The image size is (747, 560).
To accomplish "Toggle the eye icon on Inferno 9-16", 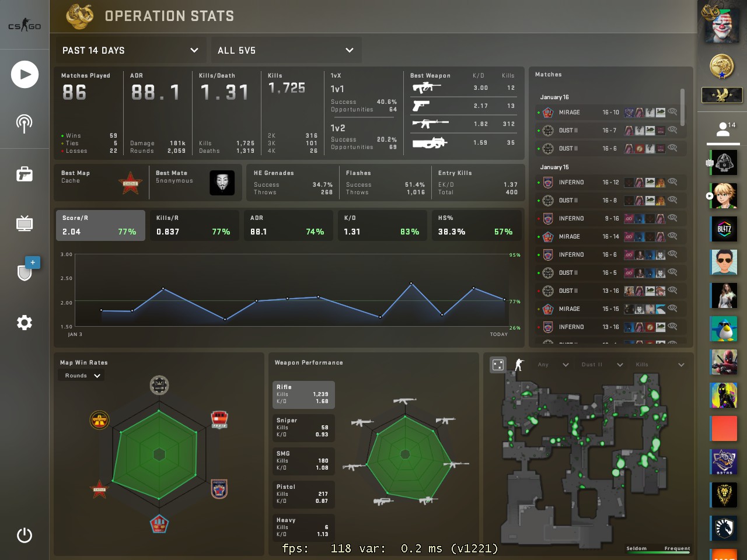I will [672, 218].
